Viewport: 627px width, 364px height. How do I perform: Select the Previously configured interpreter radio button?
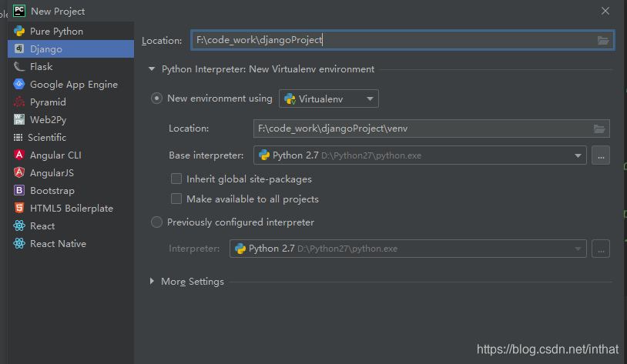157,222
